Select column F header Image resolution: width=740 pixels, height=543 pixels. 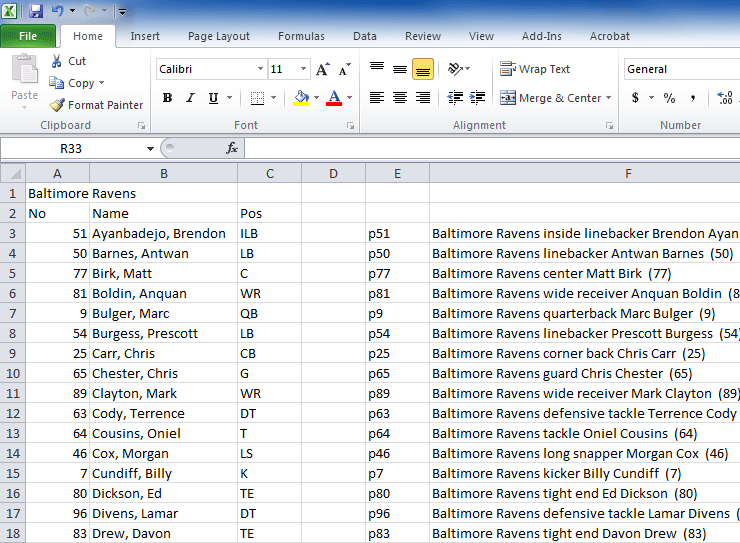point(584,174)
